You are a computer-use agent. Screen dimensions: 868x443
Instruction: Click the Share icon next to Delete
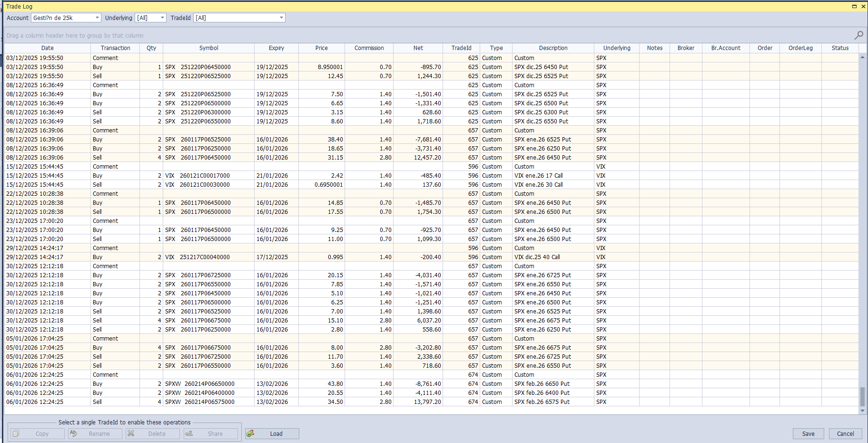tap(189, 433)
